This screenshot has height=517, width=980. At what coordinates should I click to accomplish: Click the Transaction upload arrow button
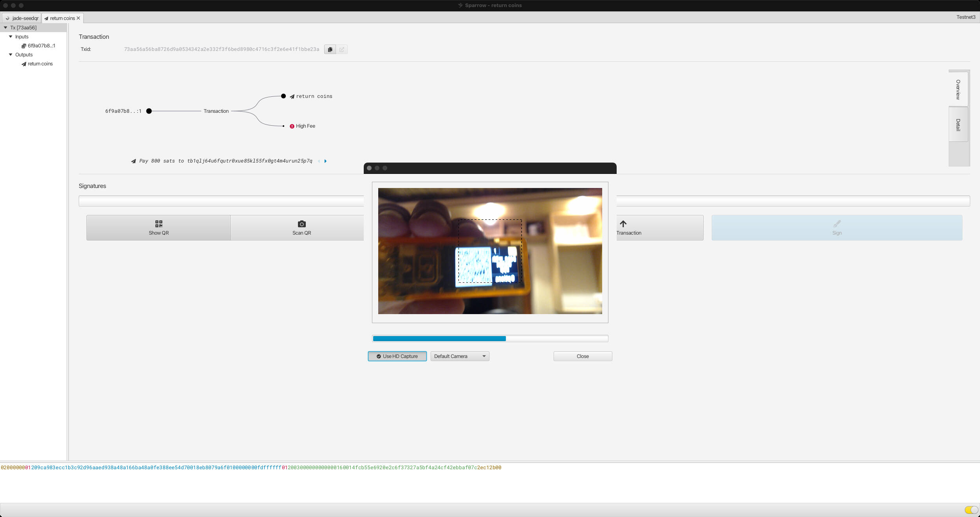click(660, 228)
